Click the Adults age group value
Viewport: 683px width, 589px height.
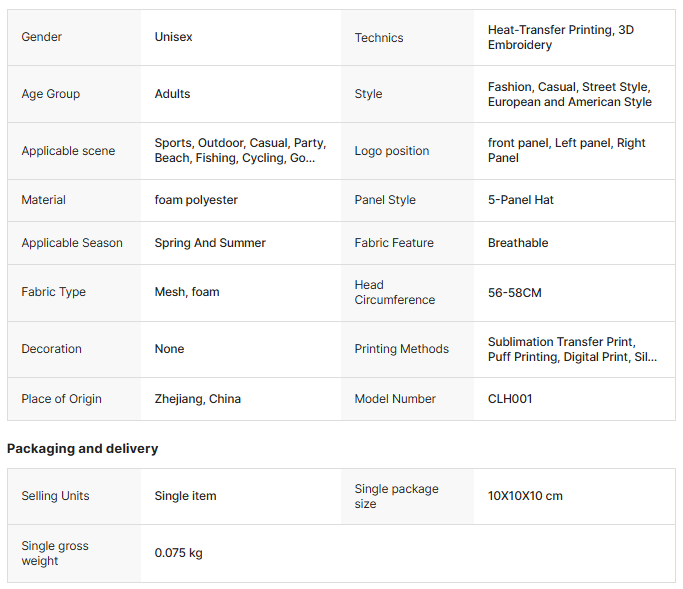tap(172, 94)
